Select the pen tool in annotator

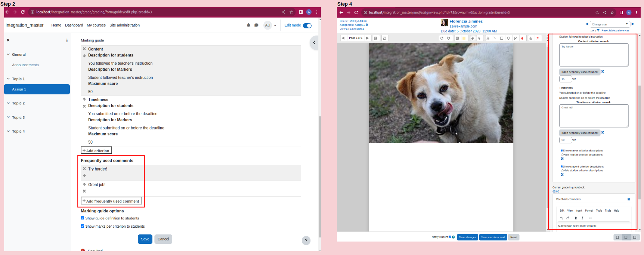click(488, 38)
